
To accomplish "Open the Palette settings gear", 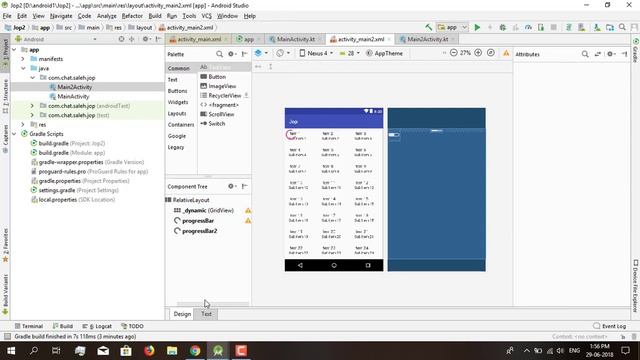I will click(x=231, y=54).
